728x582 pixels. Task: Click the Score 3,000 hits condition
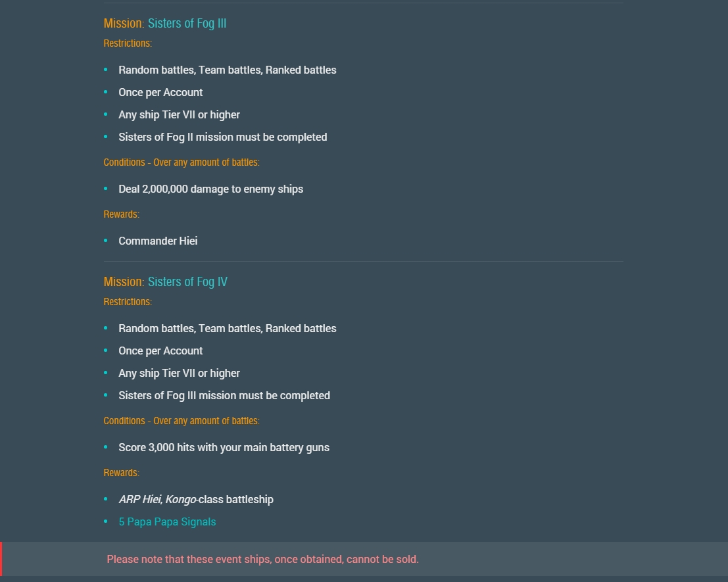tap(224, 447)
